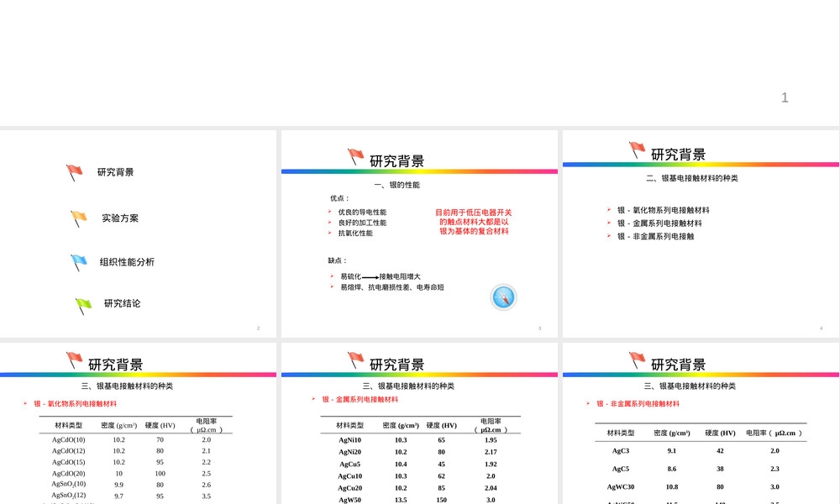
Task: Click the 1.95 resistivity value in AgNi10 row
Action: pyautogui.click(x=491, y=440)
